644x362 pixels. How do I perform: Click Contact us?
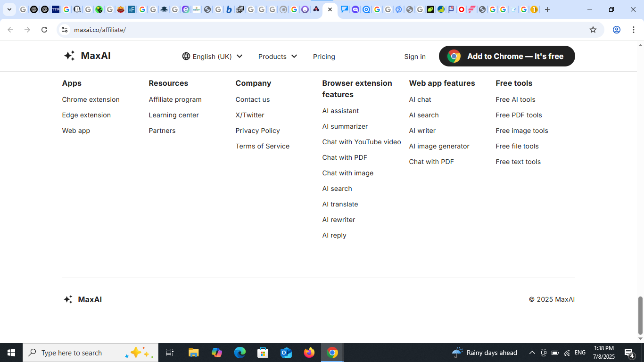tap(253, 99)
